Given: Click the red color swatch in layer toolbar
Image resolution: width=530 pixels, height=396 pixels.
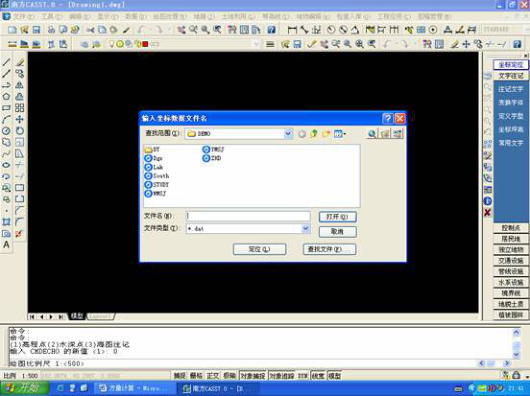Looking at the screenshot, I should (145, 44).
